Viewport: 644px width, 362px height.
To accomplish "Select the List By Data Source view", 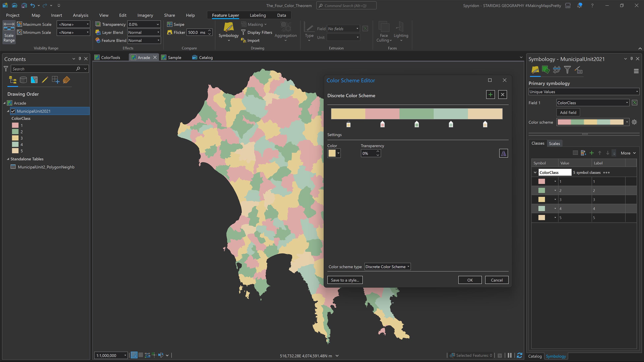I will pyautogui.click(x=23, y=80).
